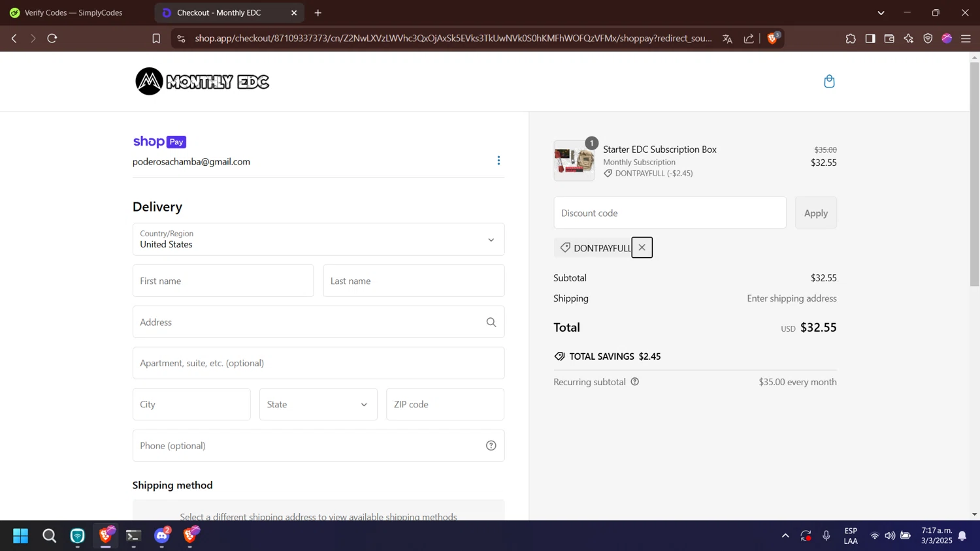The height and width of the screenshot is (551, 980).
Task: Open the terminal app in taskbar
Action: pos(133,536)
